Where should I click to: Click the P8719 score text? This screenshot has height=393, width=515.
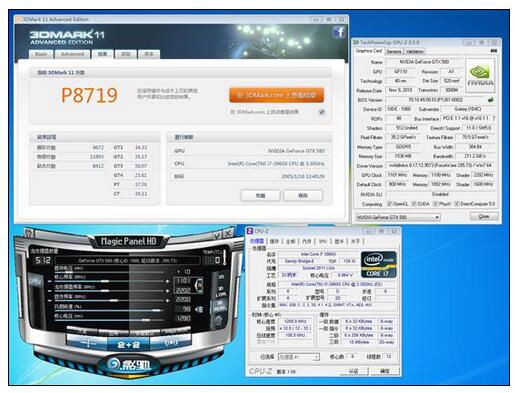click(x=89, y=95)
